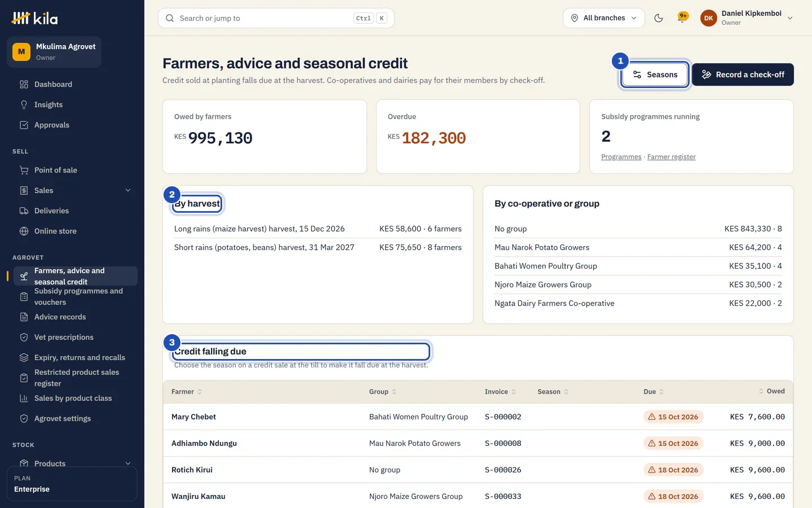Open the Programmes link
Screen dimensions: 812x508
pos(621,157)
